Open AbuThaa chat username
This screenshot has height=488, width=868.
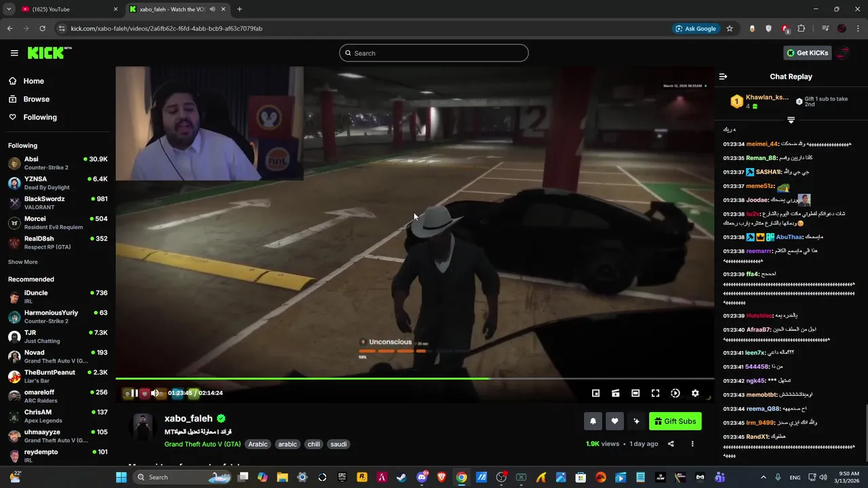click(x=790, y=237)
